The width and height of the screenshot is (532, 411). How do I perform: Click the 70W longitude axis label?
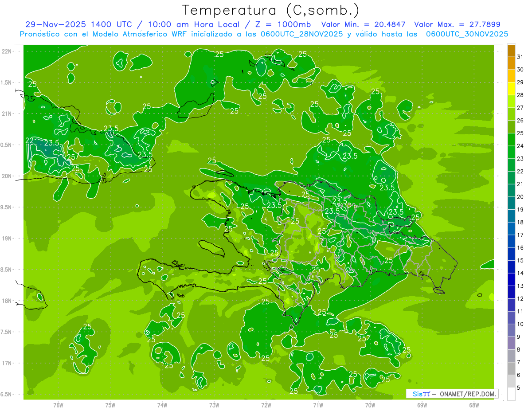(370, 405)
